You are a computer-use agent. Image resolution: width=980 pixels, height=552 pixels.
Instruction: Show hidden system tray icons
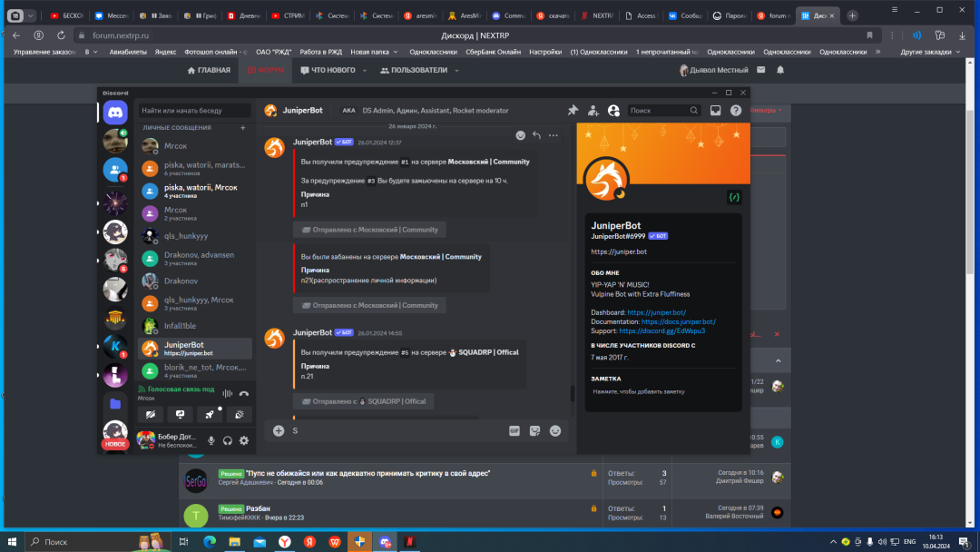coord(832,542)
